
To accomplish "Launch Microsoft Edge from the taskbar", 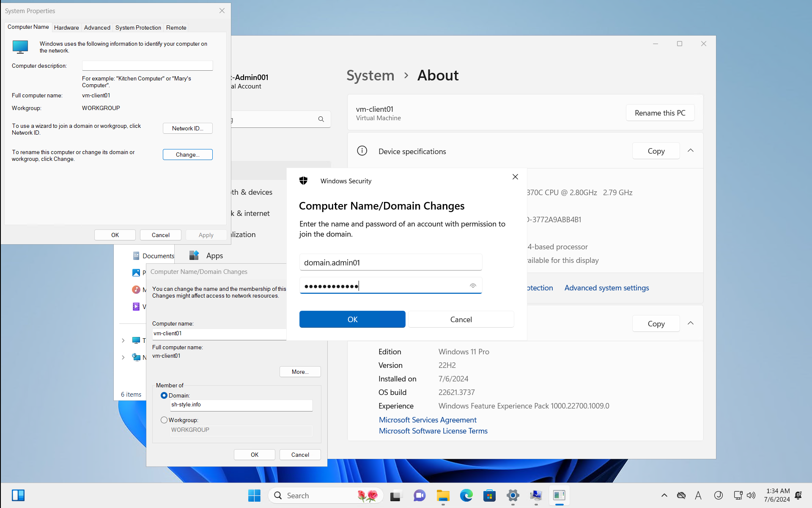I will pyautogui.click(x=466, y=495).
